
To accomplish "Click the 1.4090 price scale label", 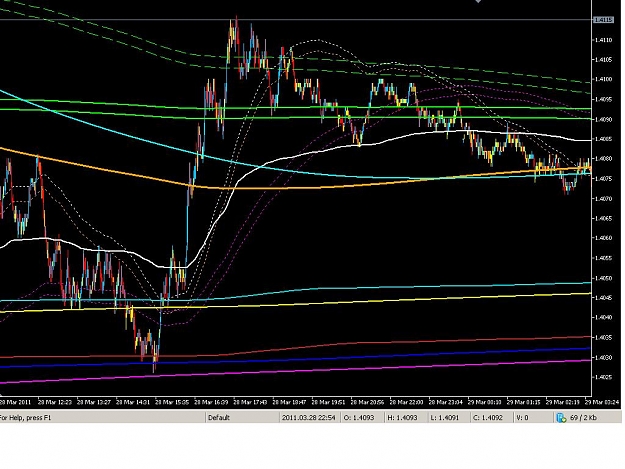I will point(603,119).
